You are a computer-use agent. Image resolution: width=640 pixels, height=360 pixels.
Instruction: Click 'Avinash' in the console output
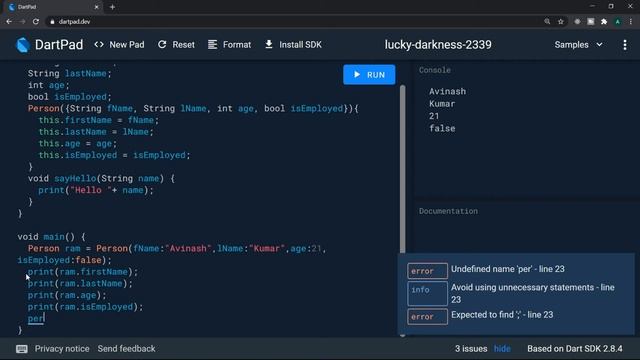click(447, 91)
